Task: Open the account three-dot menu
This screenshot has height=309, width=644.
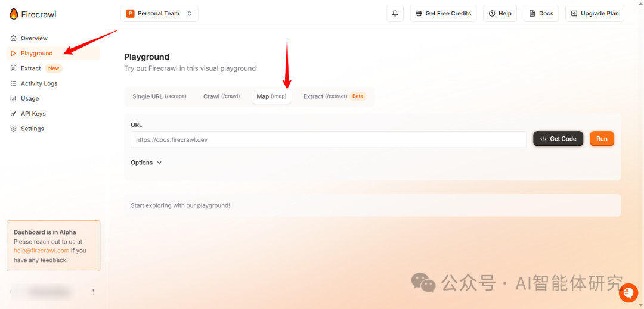Action: 93,292
